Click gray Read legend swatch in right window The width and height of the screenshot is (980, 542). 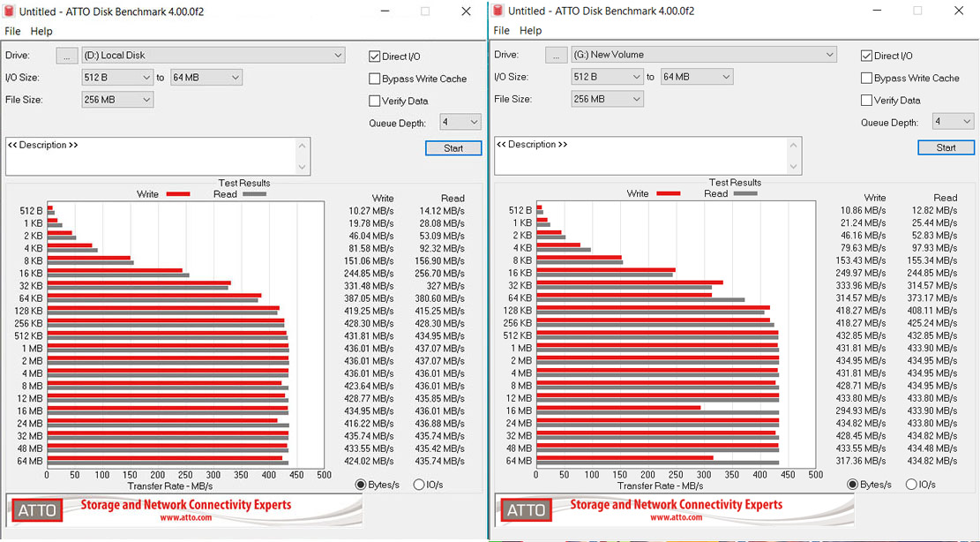point(745,194)
